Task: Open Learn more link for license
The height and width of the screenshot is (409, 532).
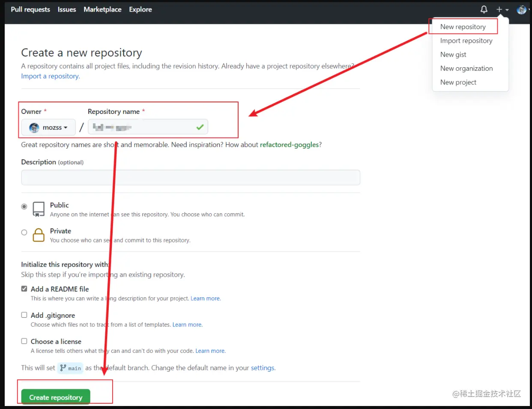Action: 210,351
